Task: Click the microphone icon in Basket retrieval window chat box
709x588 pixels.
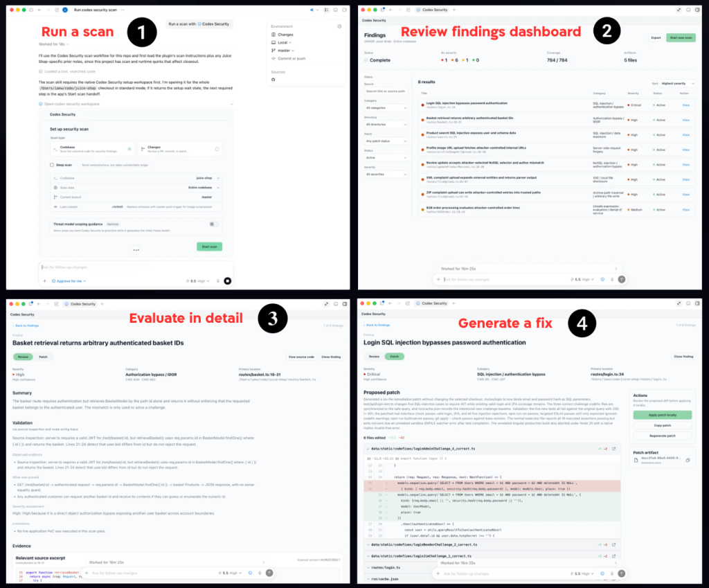Action: tap(260, 573)
